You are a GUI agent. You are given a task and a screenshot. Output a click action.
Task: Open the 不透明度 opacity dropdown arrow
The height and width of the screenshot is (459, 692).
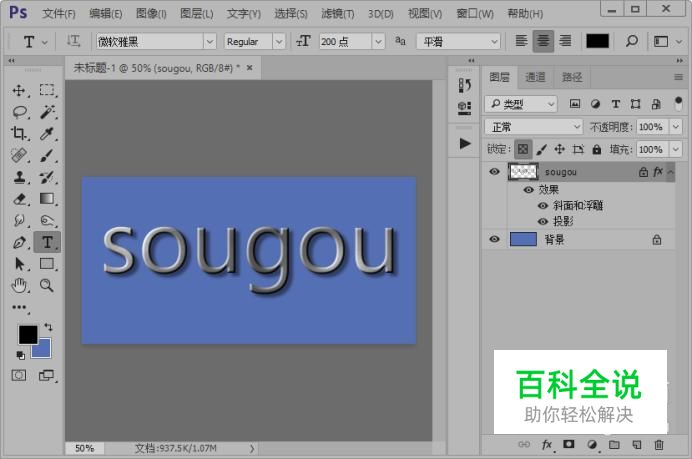click(676, 127)
